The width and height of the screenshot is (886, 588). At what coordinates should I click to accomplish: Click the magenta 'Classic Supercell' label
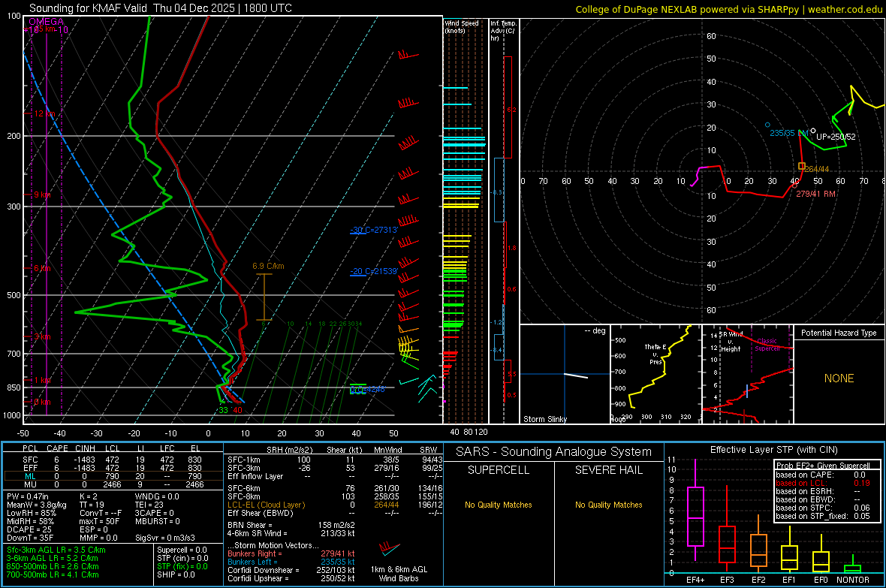pyautogui.click(x=767, y=345)
